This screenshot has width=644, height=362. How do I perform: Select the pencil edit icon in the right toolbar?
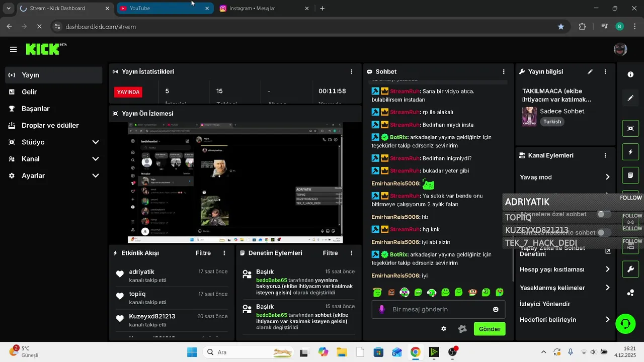[630, 98]
